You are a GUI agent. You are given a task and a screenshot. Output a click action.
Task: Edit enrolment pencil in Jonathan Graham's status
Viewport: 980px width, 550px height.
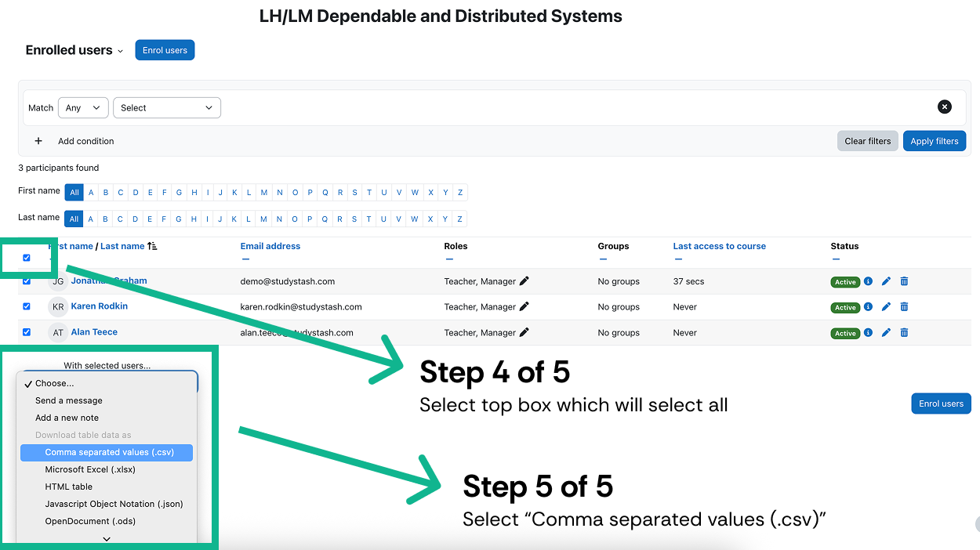pos(886,281)
